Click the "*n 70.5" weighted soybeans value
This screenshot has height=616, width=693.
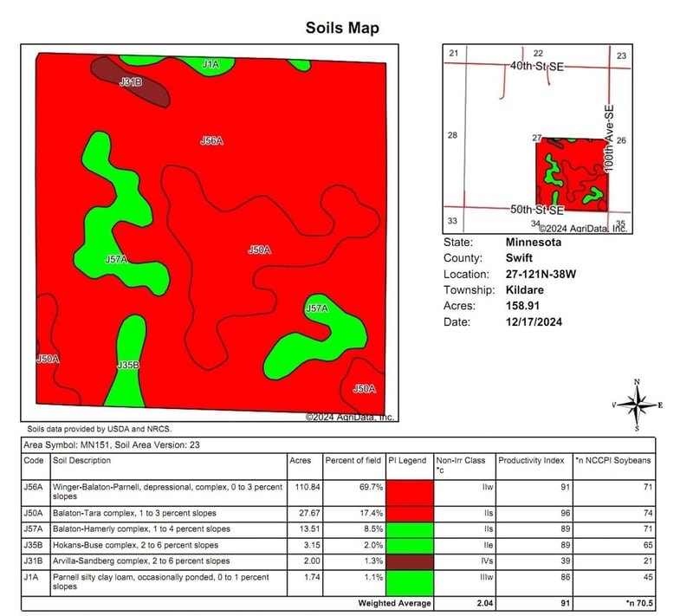pyautogui.click(x=639, y=603)
